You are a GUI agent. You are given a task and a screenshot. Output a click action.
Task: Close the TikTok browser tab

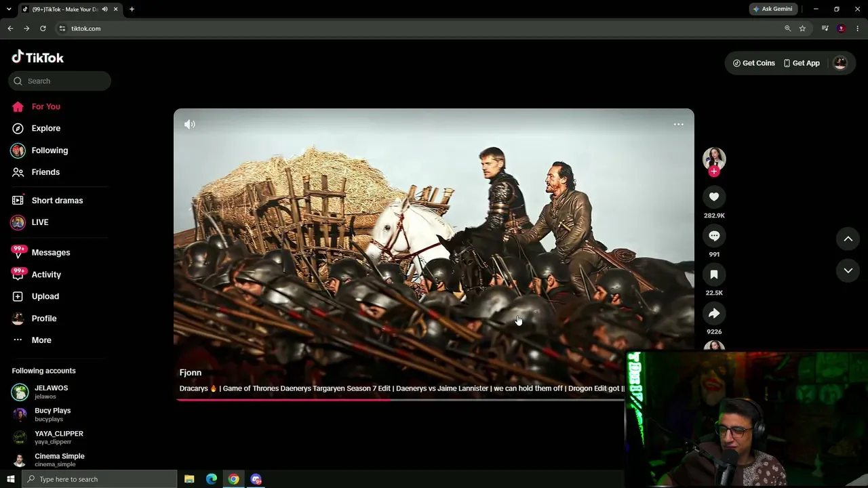115,9
